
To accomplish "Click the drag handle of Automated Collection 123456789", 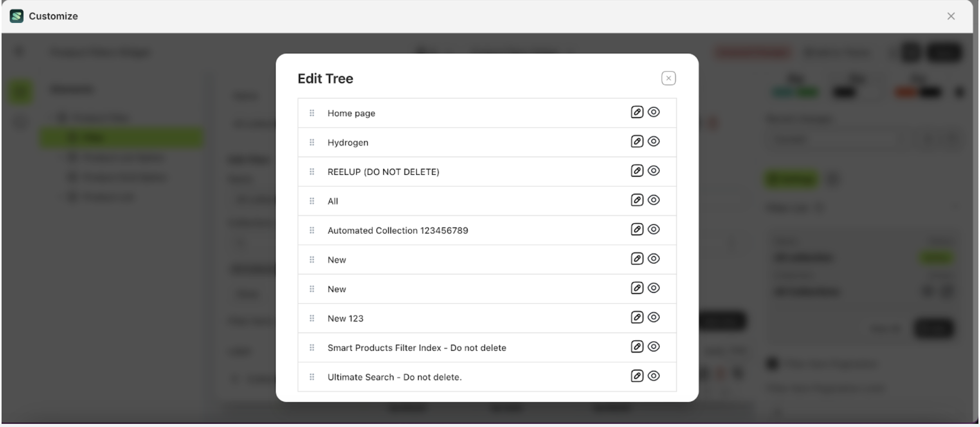I will [312, 230].
